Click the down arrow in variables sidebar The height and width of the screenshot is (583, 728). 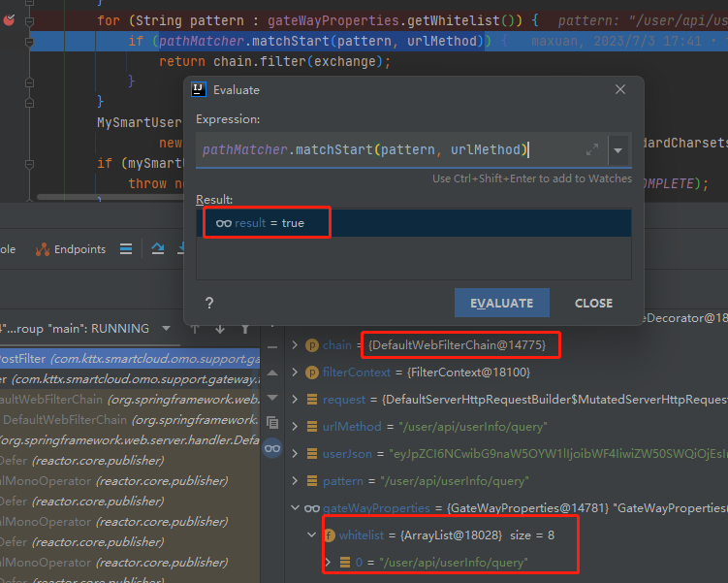[272, 397]
